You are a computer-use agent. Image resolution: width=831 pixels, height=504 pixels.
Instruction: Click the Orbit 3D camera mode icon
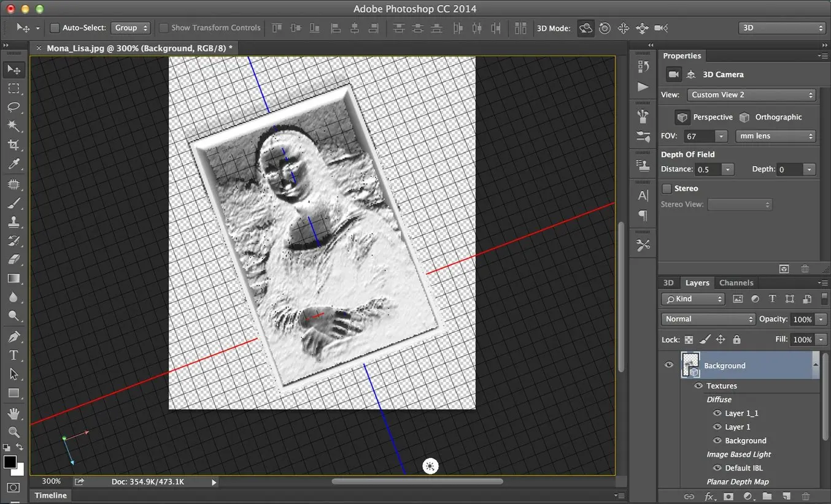click(586, 28)
